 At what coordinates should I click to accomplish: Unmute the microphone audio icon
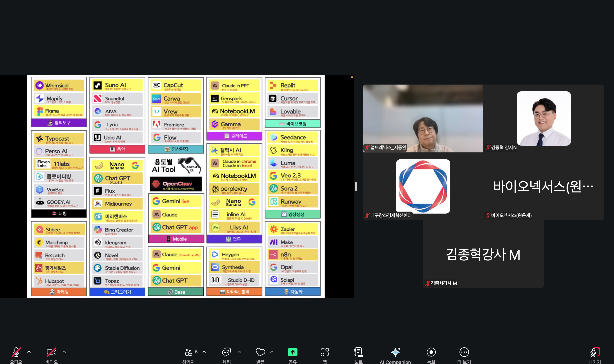pos(16,352)
